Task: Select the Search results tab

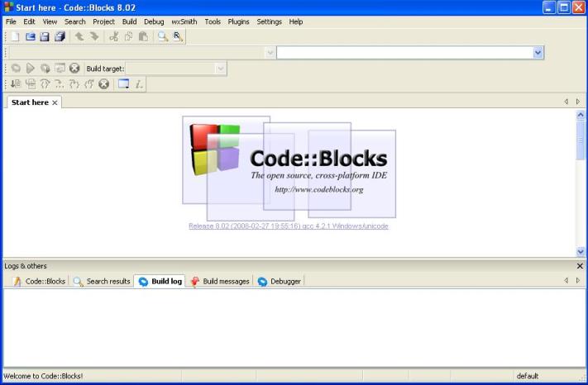Action: [103, 281]
